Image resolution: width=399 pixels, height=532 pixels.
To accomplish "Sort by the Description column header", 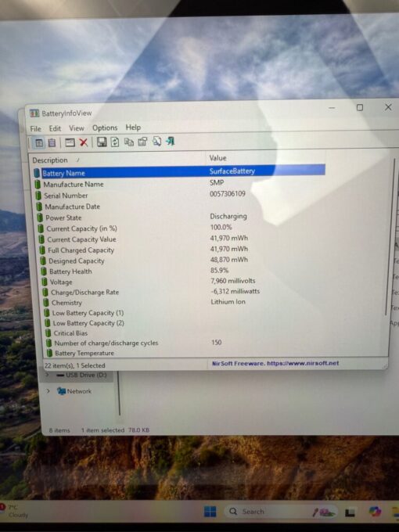I will (117, 160).
